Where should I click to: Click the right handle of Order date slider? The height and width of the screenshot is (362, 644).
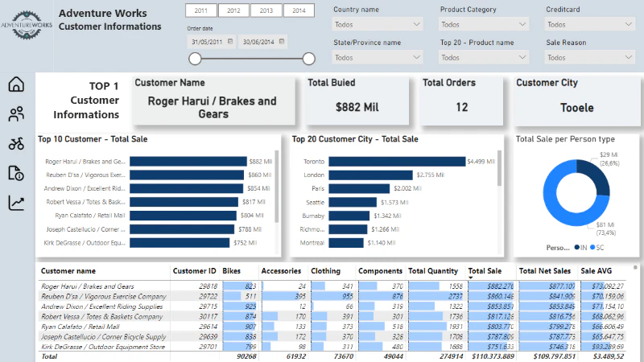click(x=309, y=59)
